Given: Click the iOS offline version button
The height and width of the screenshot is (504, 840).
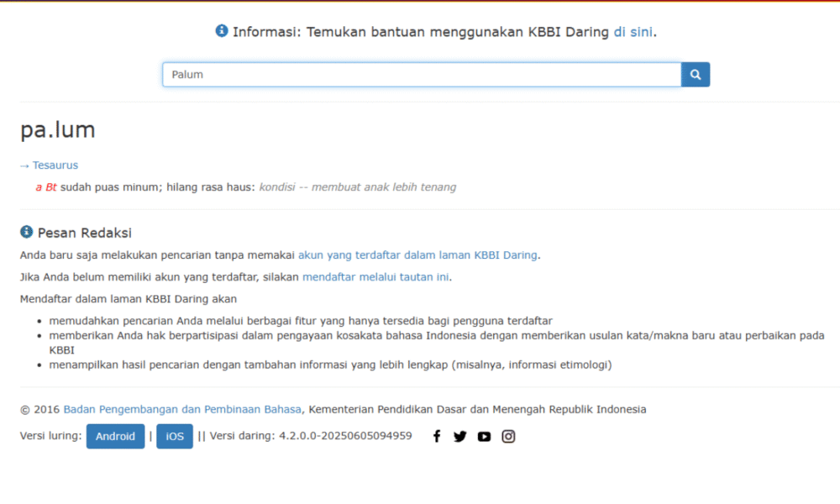Looking at the screenshot, I should (175, 436).
